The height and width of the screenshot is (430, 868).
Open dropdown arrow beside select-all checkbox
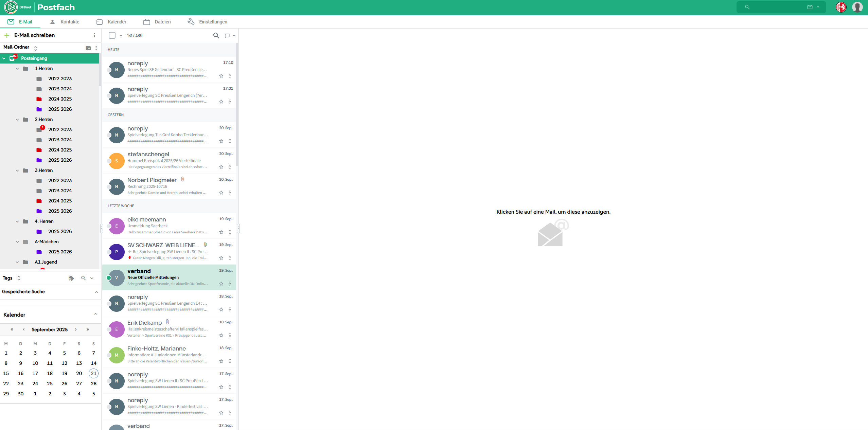click(x=121, y=36)
